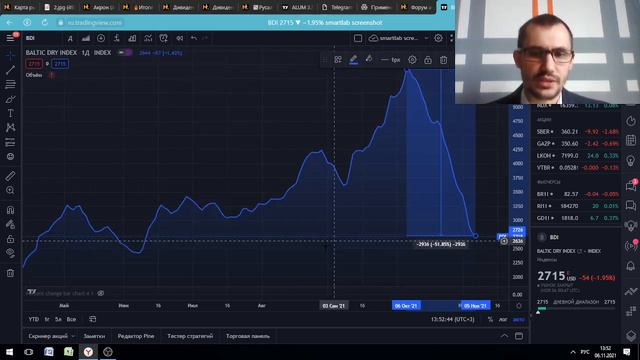
Task: Toggle magnet mode in left sidebar
Action: pos(10,210)
